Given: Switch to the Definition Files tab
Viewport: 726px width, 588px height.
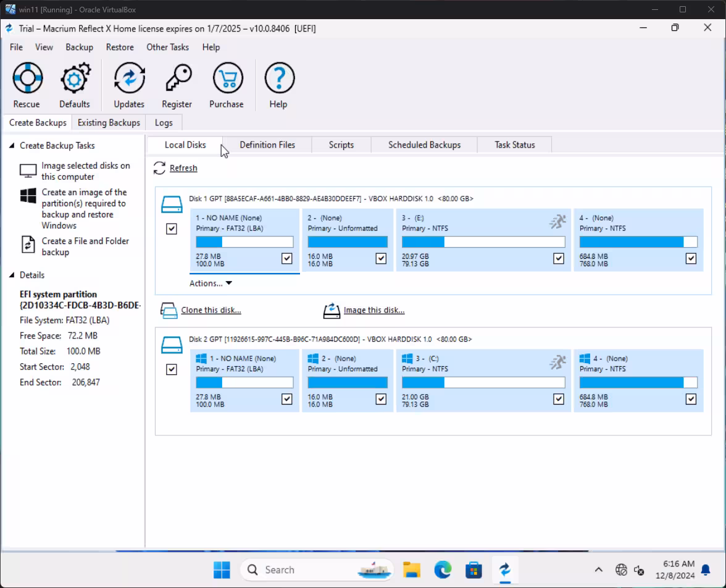Looking at the screenshot, I should (267, 145).
